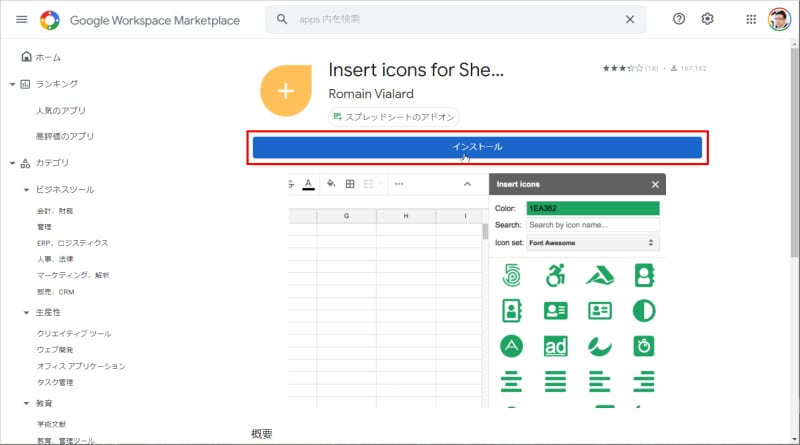The height and width of the screenshot is (445, 800).
Task: Open the account profile avatar
Action: 779,19
